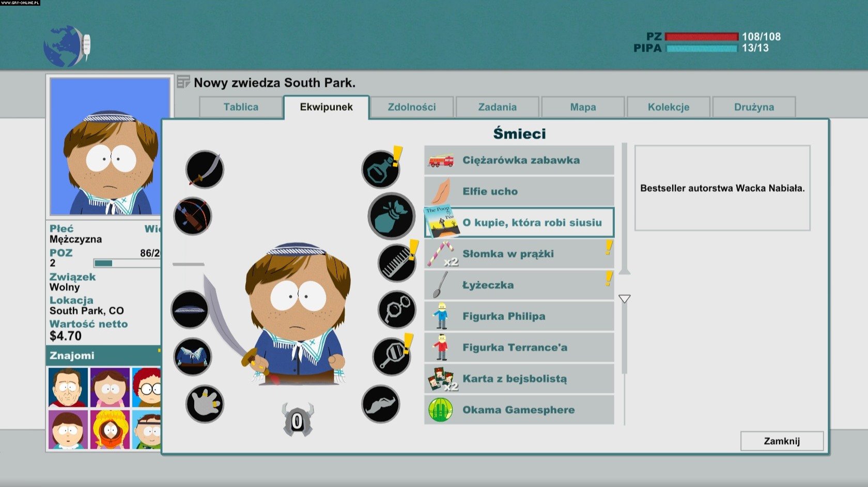
Task: Select the Elfie ucho item
Action: point(519,191)
